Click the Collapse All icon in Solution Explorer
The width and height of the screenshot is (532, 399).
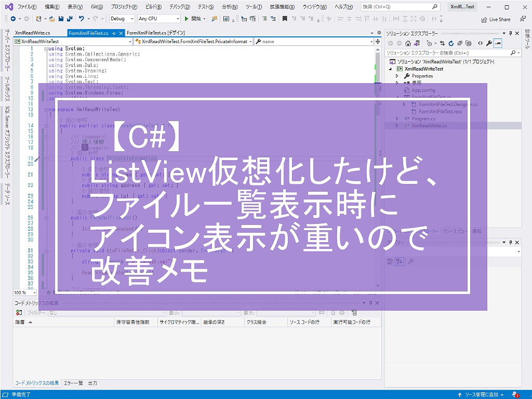click(460, 44)
